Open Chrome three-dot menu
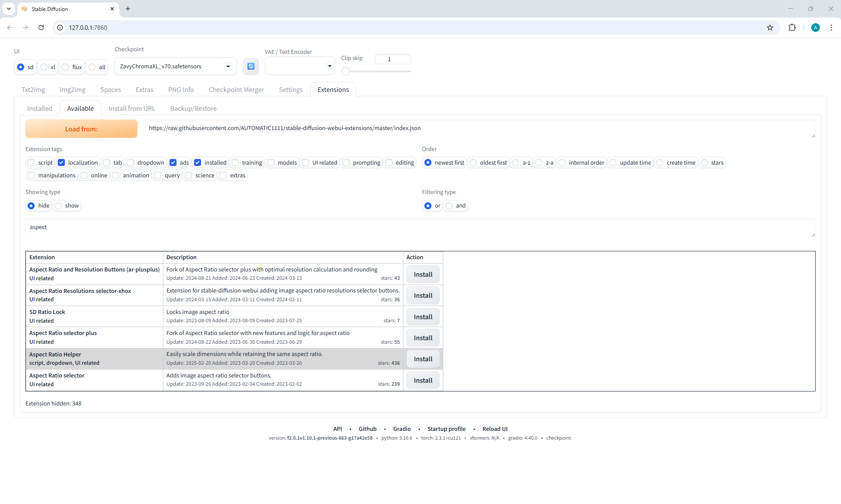The width and height of the screenshot is (841, 504). pyautogui.click(x=831, y=28)
